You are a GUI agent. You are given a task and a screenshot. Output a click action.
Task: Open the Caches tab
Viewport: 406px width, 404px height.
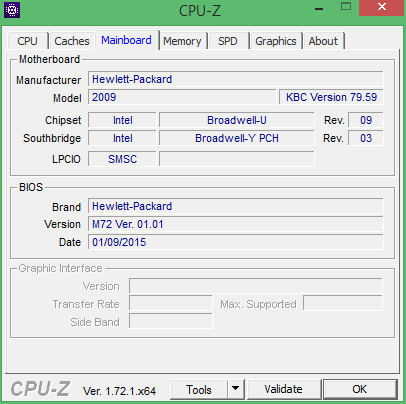click(x=72, y=41)
